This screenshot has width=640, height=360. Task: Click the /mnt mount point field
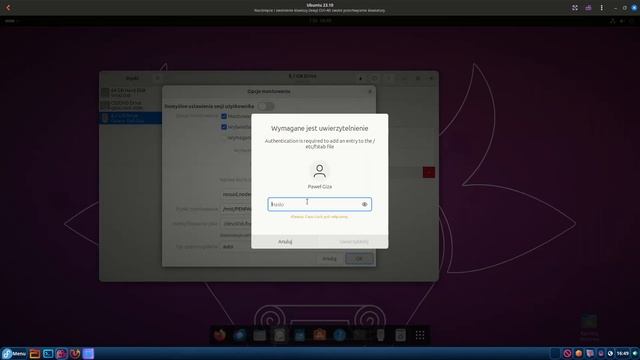(x=236, y=209)
